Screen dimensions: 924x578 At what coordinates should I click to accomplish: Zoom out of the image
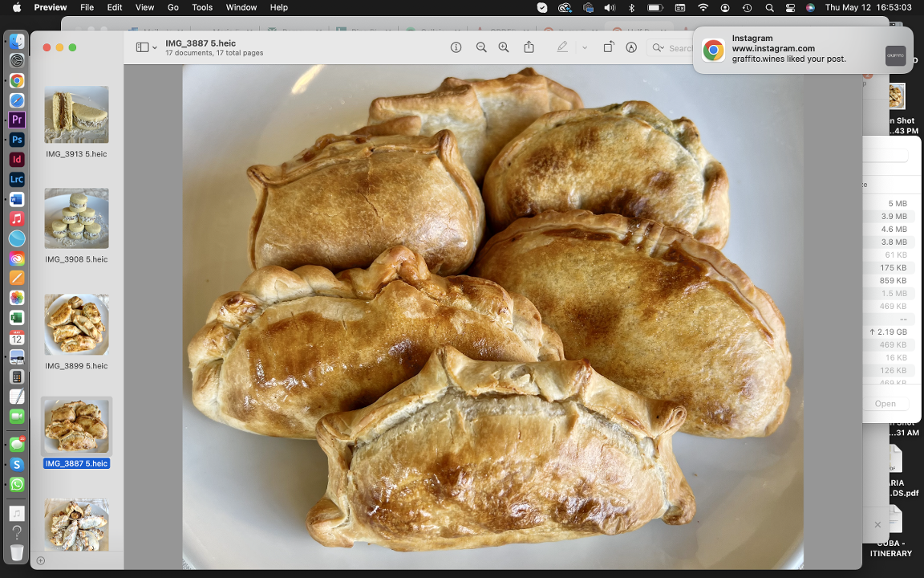pyautogui.click(x=481, y=47)
